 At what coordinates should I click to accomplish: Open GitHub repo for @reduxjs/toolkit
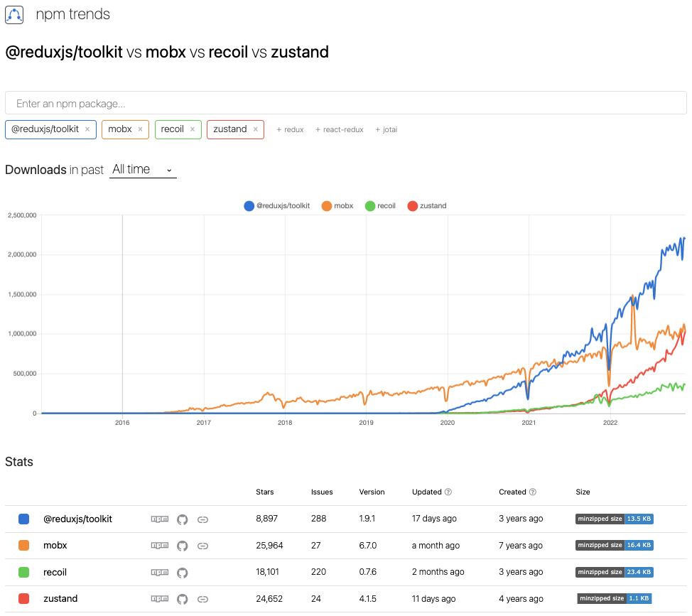pyautogui.click(x=183, y=519)
